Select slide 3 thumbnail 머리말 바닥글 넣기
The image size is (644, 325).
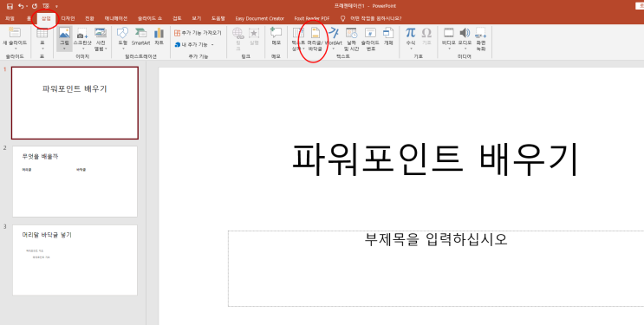coord(75,260)
